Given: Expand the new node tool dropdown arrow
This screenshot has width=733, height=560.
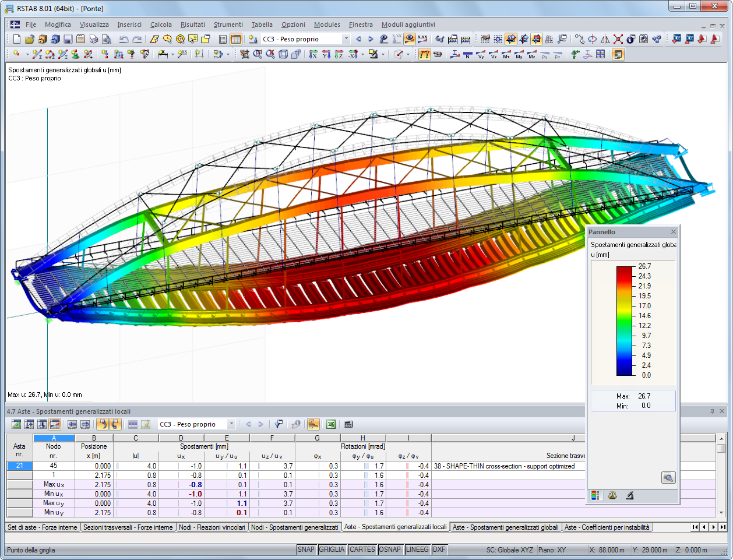Looking at the screenshot, I should coord(27,54).
